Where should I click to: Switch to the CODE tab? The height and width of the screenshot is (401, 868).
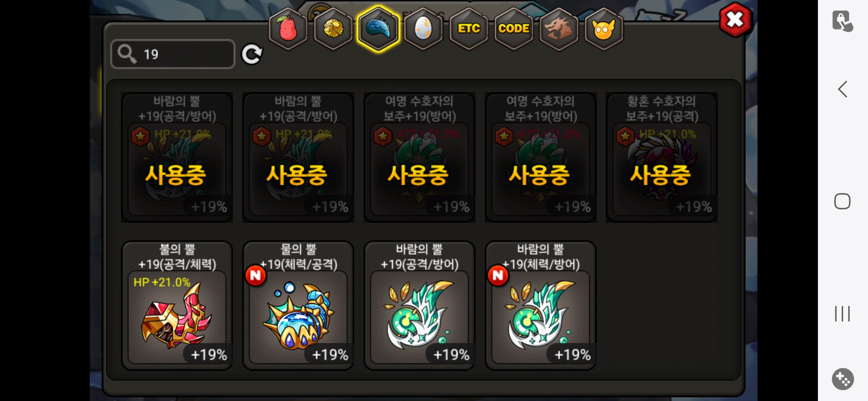pyautogui.click(x=514, y=29)
